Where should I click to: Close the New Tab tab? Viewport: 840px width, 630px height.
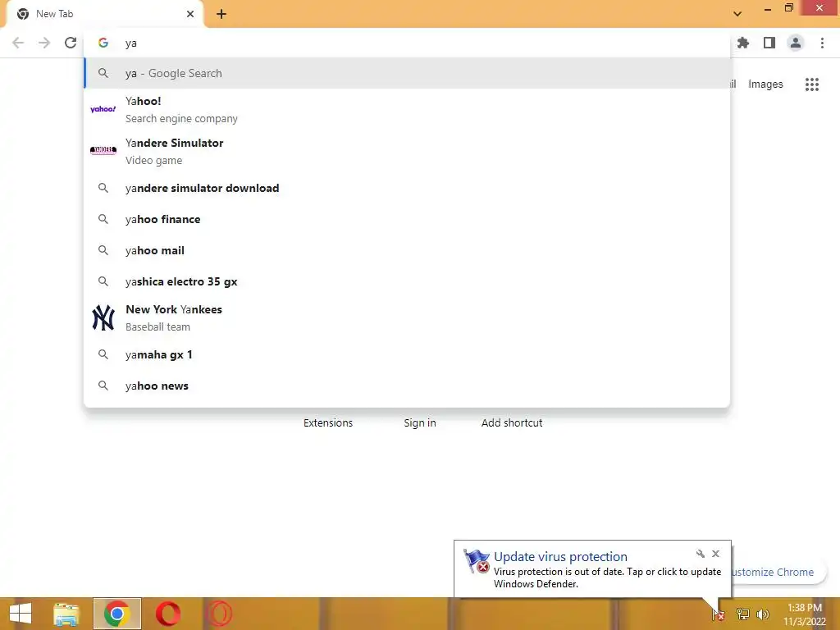coord(190,14)
